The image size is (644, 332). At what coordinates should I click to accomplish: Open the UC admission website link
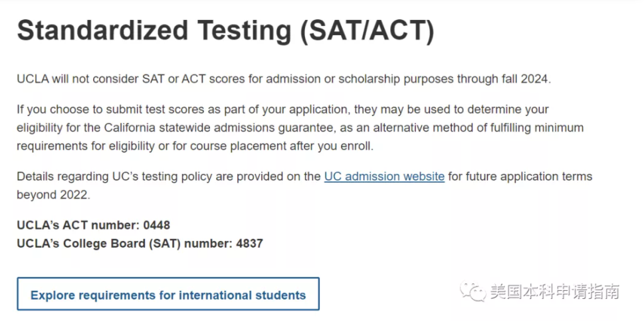tap(384, 177)
